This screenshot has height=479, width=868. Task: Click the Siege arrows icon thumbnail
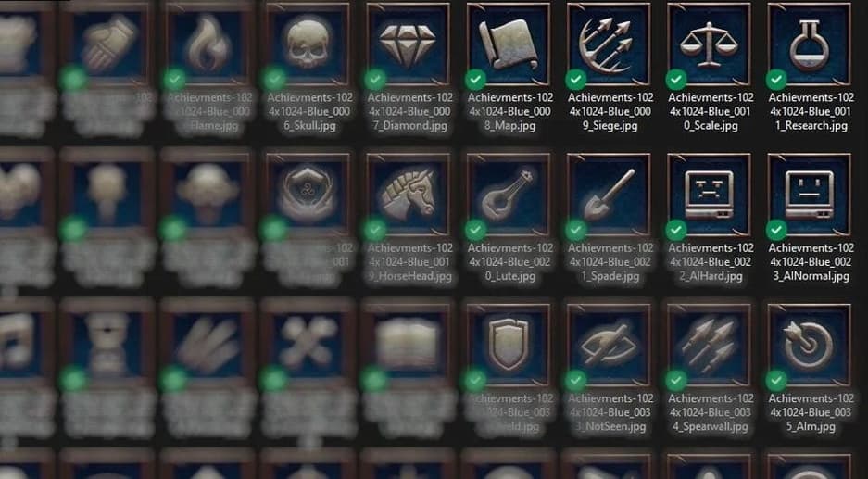pyautogui.click(x=609, y=44)
